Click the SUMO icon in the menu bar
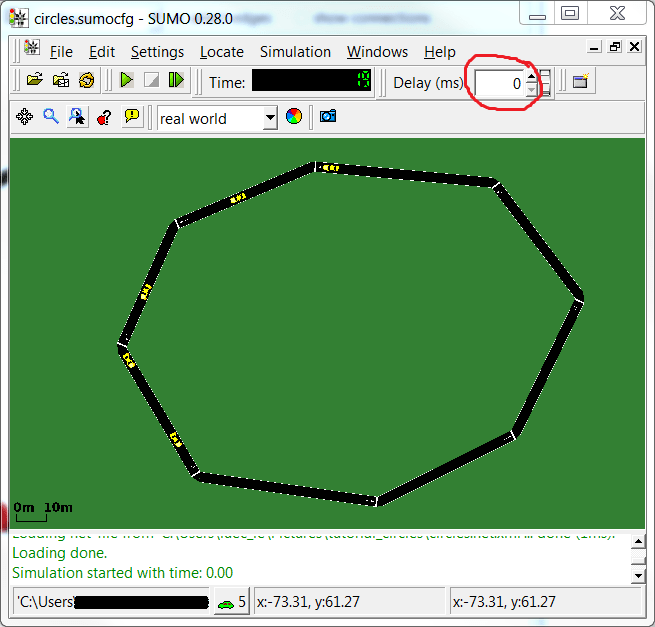 (32, 48)
